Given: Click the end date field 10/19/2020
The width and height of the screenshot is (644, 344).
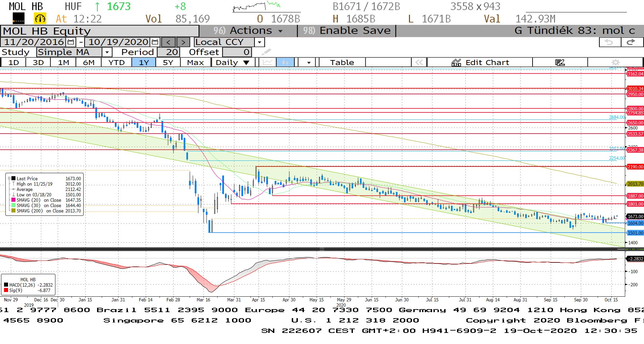Looking at the screenshot, I should pos(118,42).
